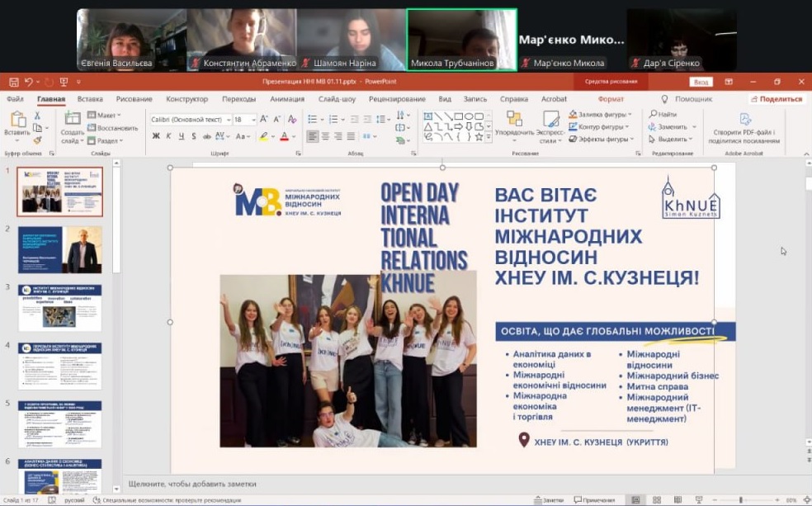
Task: Toggle the Notes (Заметки) pane
Action: point(548,500)
